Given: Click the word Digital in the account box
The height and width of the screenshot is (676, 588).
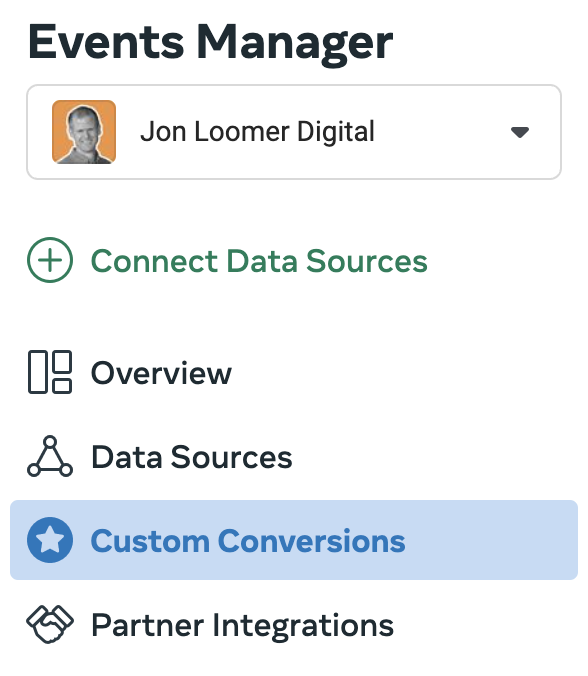Looking at the screenshot, I should click(x=336, y=131).
